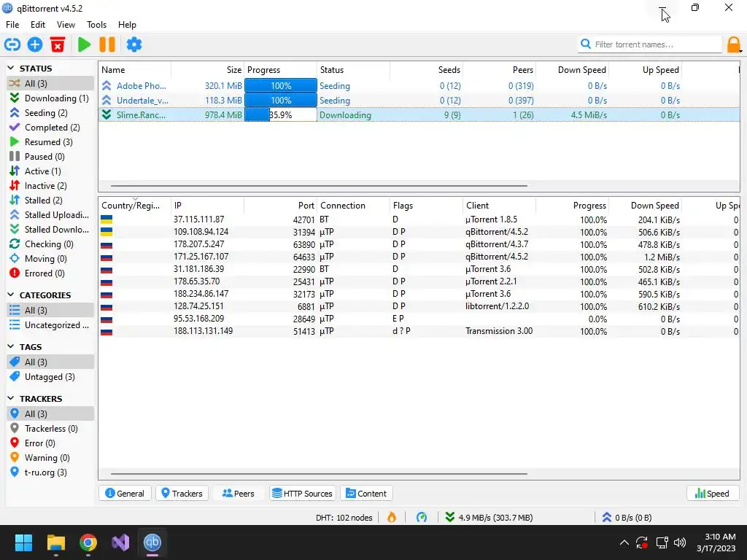
Task: Click the Slime.Ranc... 35.9% progress bar
Action: pyautogui.click(x=281, y=114)
